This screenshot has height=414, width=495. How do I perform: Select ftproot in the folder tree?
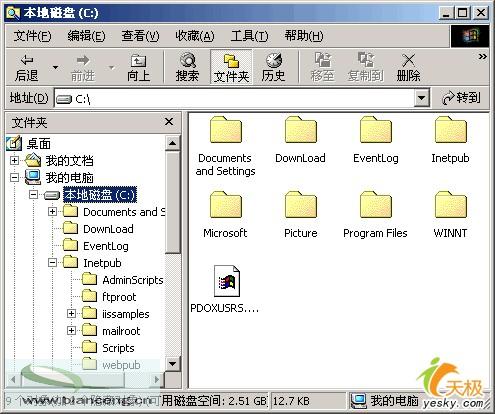coord(119,297)
